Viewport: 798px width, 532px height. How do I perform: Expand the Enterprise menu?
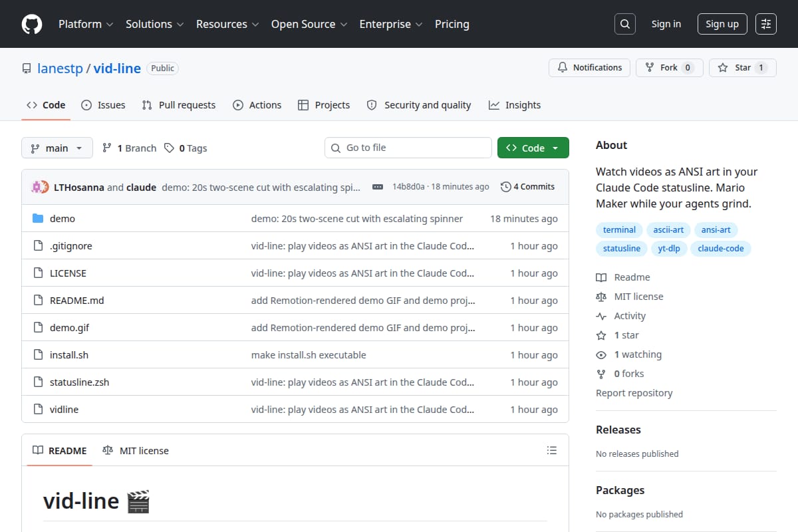coord(391,24)
